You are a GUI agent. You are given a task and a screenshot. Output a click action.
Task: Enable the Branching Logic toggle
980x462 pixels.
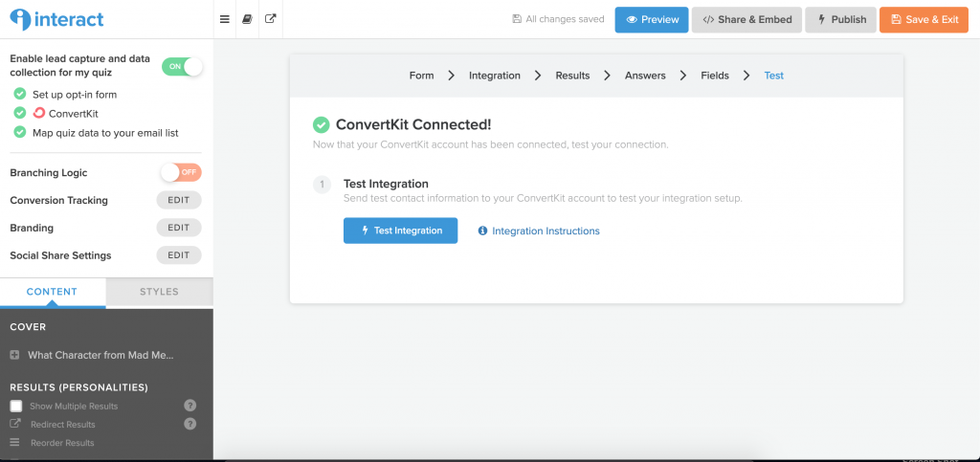[181, 172]
